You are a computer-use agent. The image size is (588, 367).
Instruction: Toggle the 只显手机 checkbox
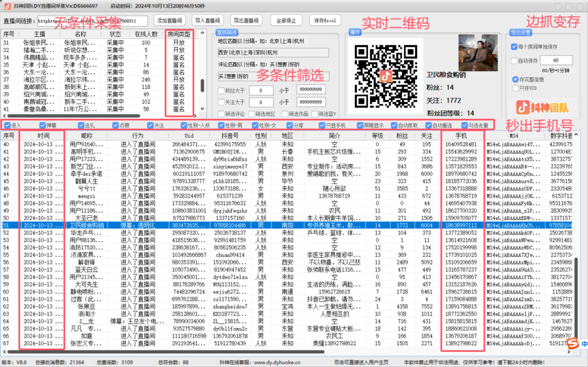(x=322, y=125)
